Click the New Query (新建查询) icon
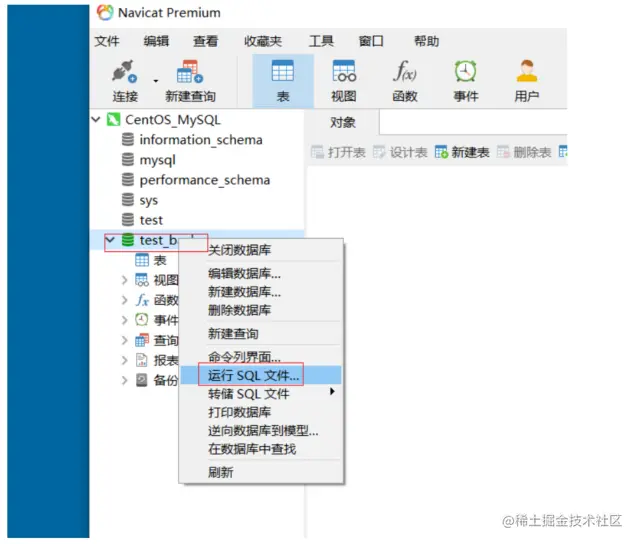Image resolution: width=638 pixels, height=544 pixels. [x=190, y=72]
